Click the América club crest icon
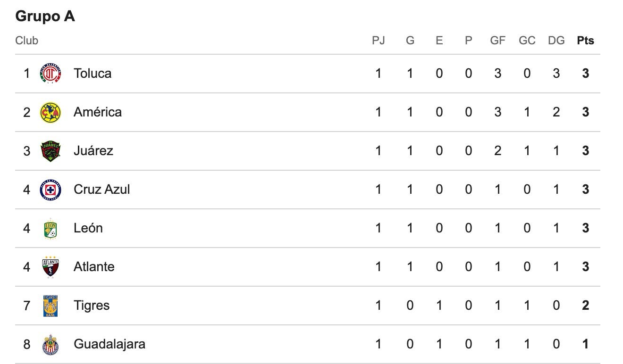Screen dimensions: 623x364 51,112
